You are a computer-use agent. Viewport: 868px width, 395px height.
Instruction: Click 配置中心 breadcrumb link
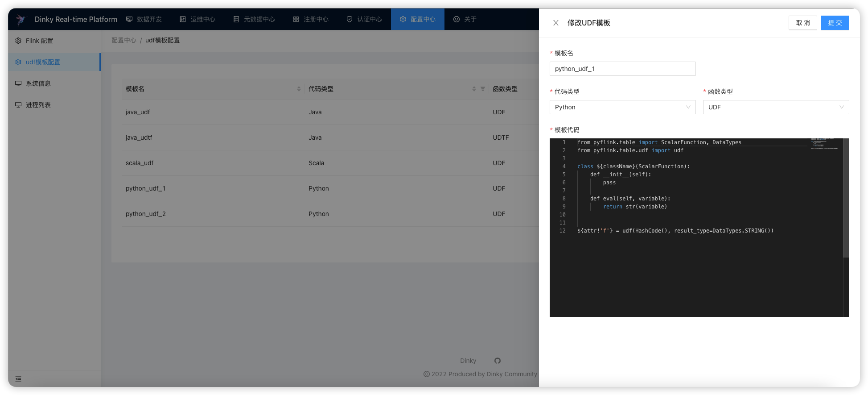coord(124,40)
